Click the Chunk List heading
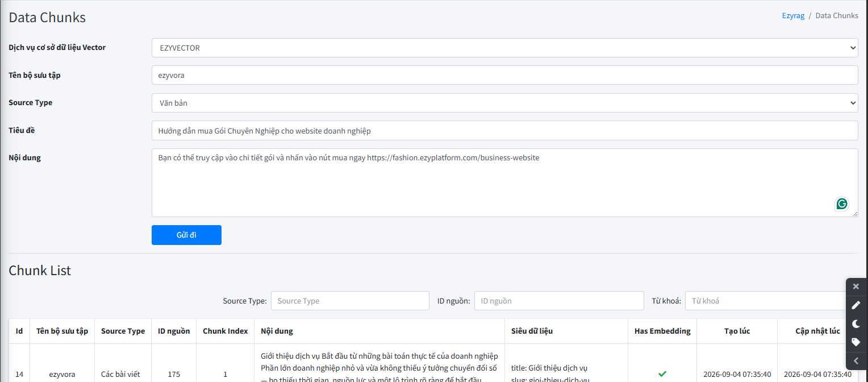This screenshot has width=868, height=382. coord(40,271)
